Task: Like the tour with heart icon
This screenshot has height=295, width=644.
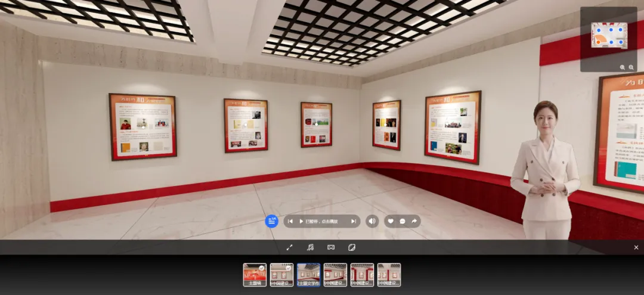Action: pos(391,221)
